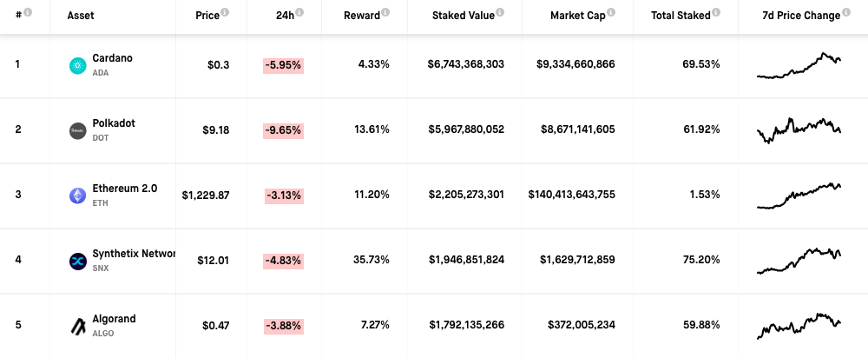Click the info icon beside Market Cap
The width and height of the screenshot is (868, 358).
coord(610,13)
